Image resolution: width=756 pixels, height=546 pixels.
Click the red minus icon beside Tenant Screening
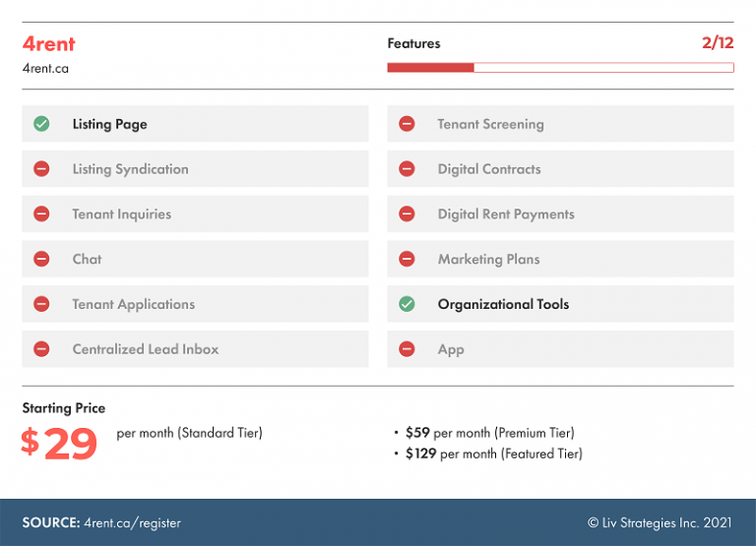407,124
